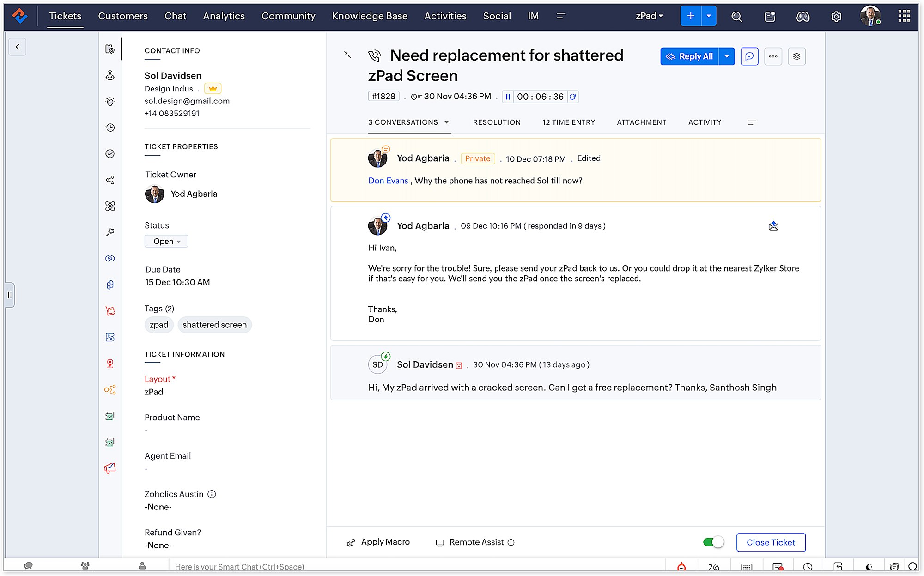Pause the ticket timer
Image resolution: width=924 pixels, height=576 pixels.
(508, 97)
